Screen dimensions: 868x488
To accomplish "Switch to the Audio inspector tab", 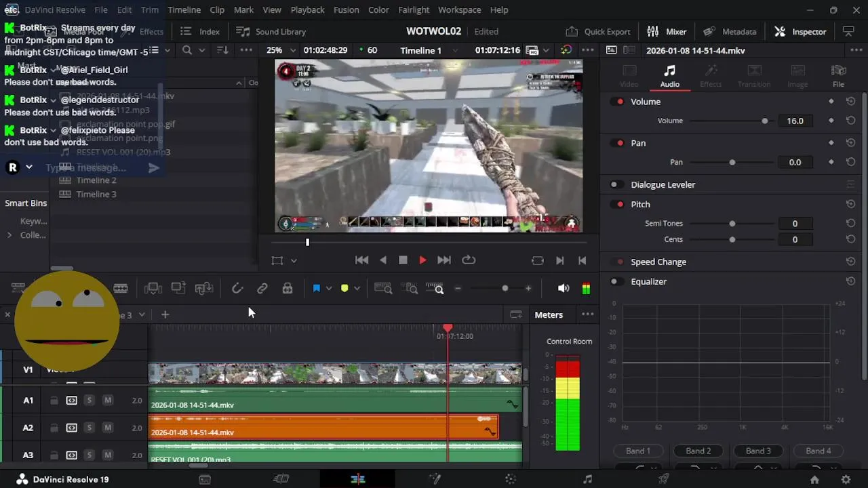I will click(670, 77).
